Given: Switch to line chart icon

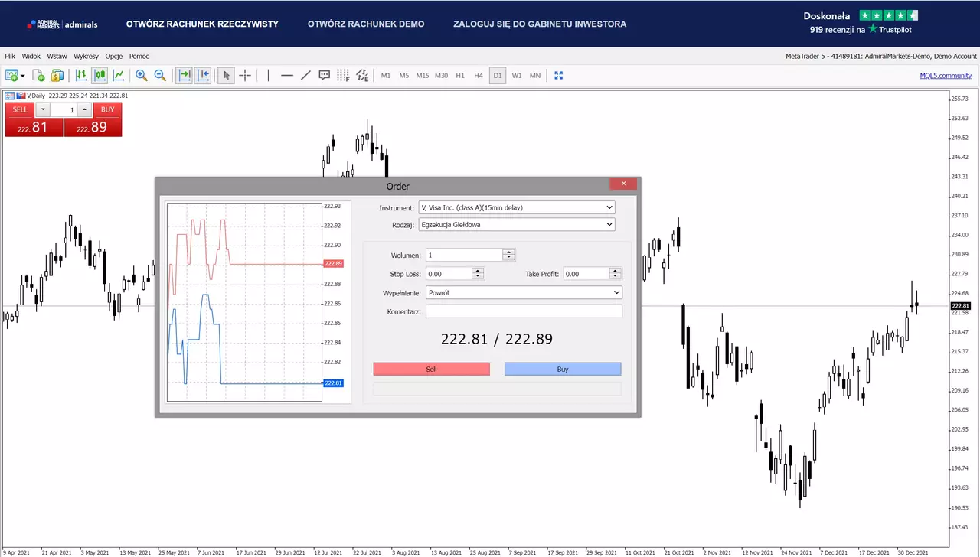Looking at the screenshot, I should click(119, 75).
